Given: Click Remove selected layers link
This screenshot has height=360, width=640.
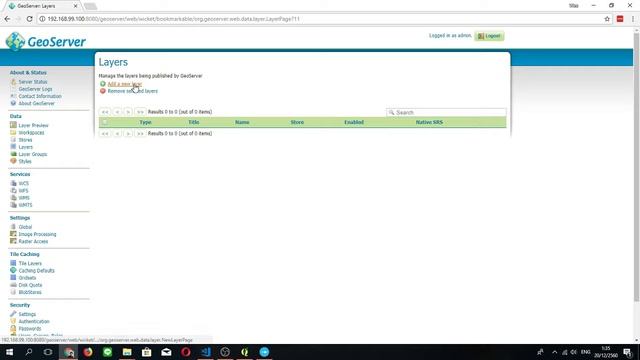Looking at the screenshot, I should click(133, 91).
